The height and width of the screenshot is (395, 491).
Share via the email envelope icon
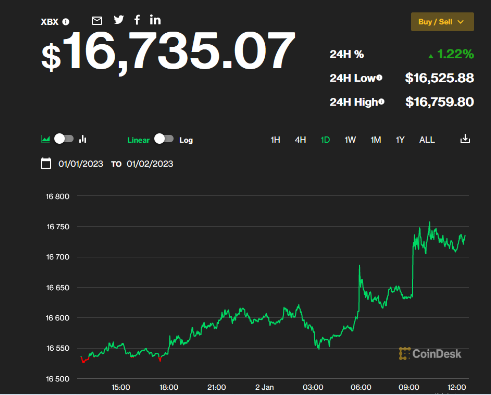pos(97,21)
